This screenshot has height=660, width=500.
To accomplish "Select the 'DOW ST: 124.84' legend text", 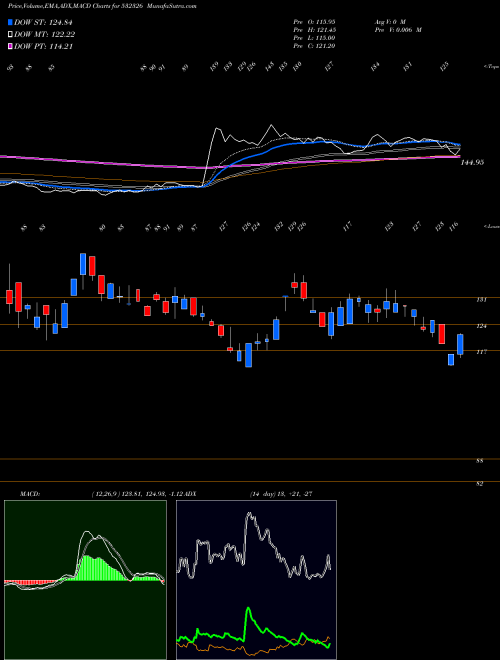I will point(43,22).
